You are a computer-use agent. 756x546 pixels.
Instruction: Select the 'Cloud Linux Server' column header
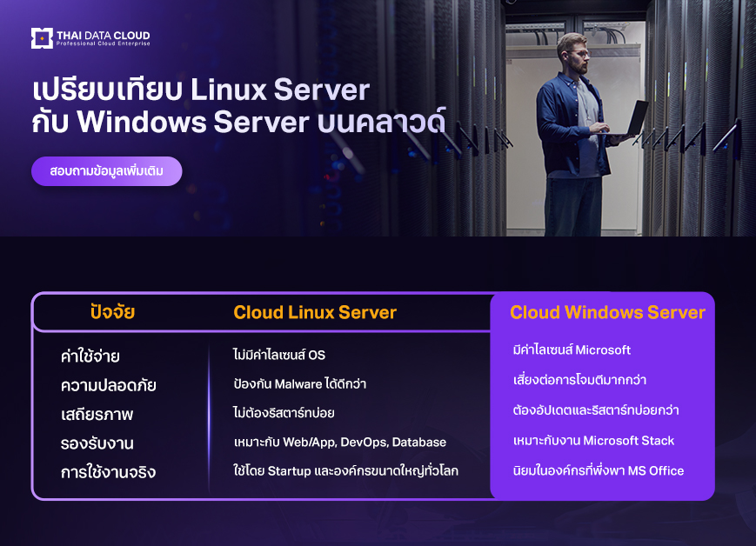tap(315, 312)
